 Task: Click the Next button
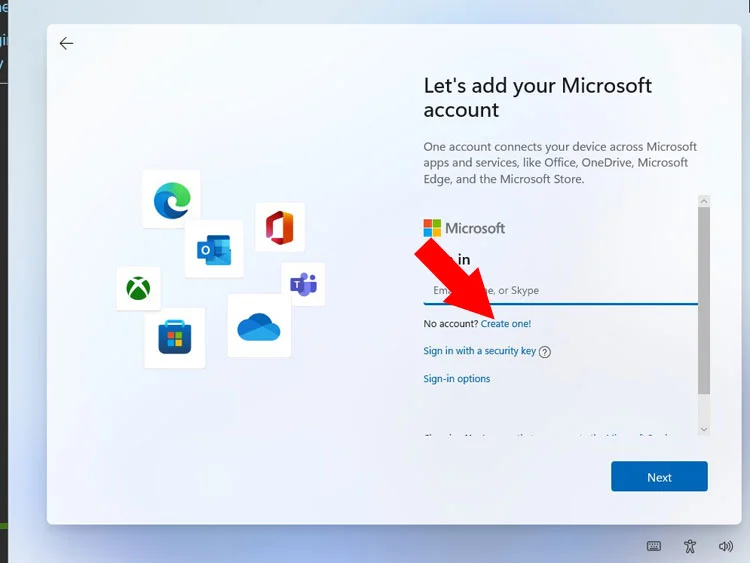pos(659,477)
